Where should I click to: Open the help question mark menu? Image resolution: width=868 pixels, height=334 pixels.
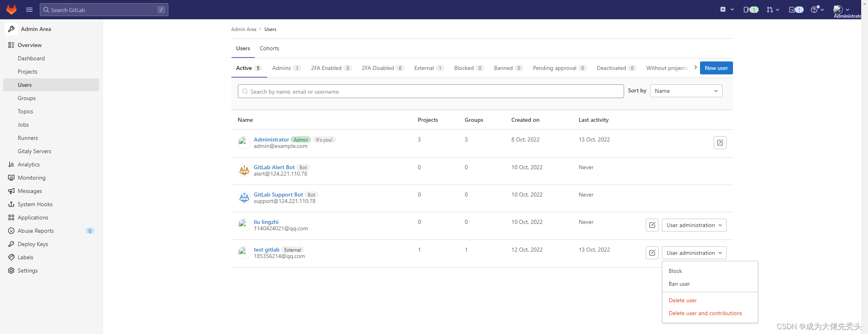[x=817, y=10]
